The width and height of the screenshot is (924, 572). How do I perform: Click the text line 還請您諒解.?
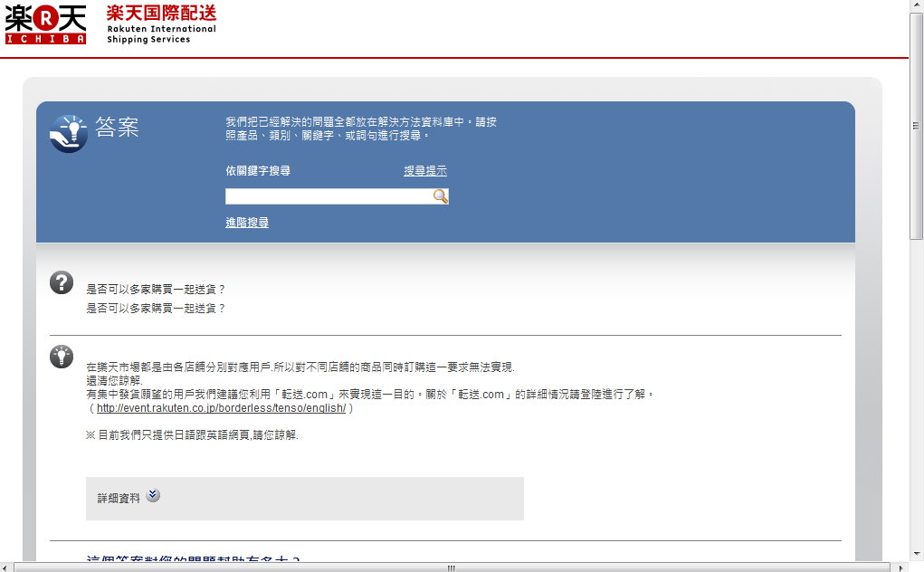point(114,381)
